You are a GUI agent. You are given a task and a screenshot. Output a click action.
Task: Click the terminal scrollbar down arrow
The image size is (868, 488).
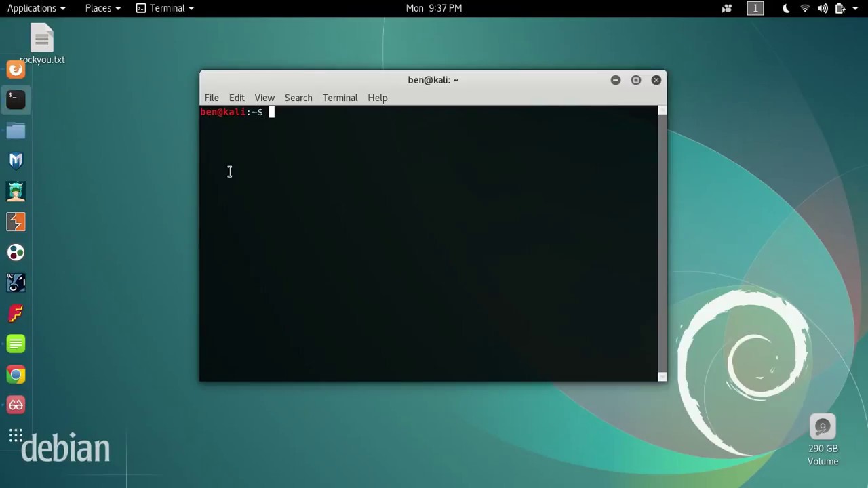pyautogui.click(x=663, y=377)
